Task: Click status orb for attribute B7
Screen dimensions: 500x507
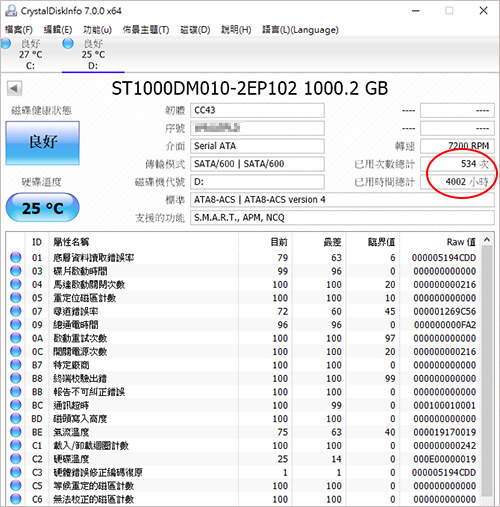Action: (15, 365)
